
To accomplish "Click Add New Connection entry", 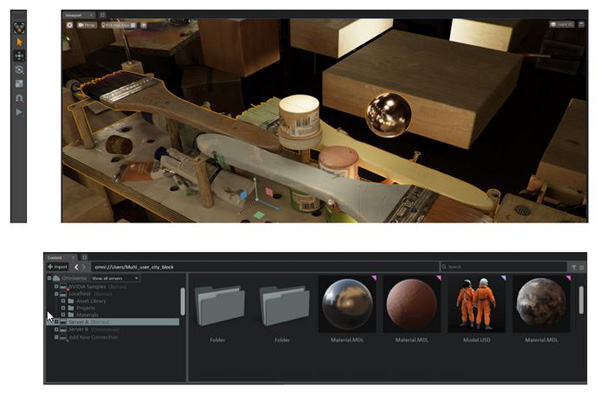I will pos(93,337).
